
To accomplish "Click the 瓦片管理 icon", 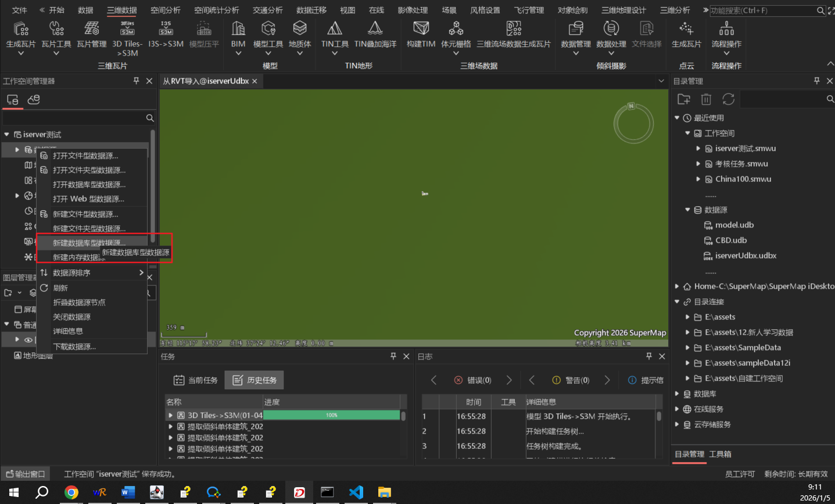I will [92, 29].
